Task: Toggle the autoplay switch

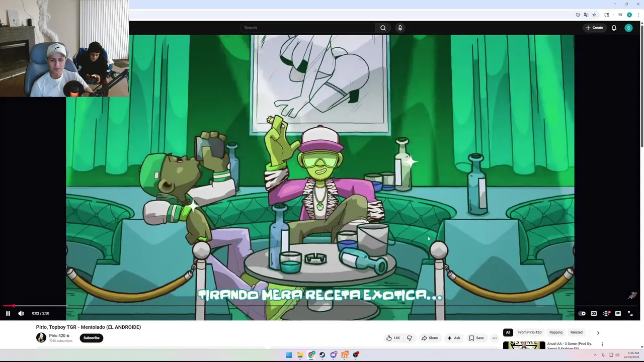Action: click(x=582, y=313)
